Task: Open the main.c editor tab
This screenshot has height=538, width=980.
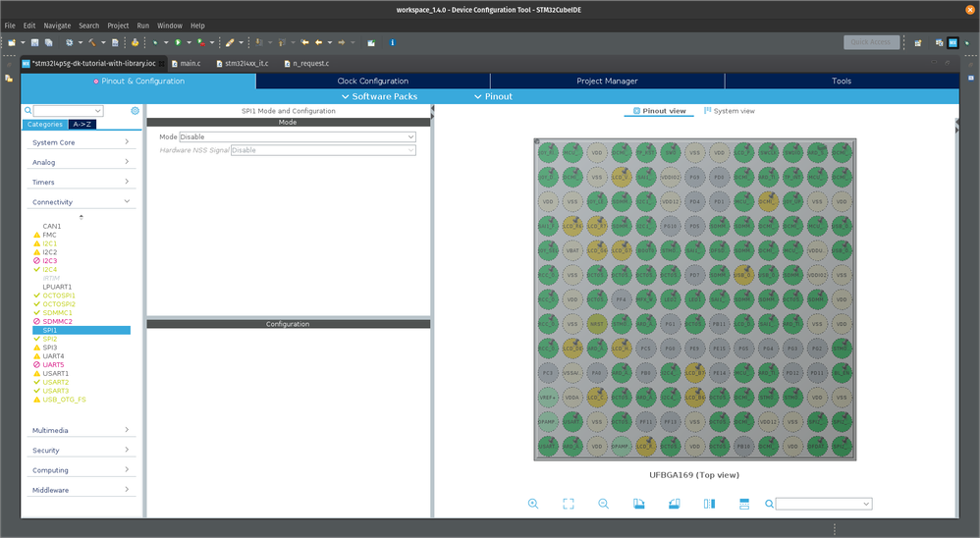Action: coord(187,63)
